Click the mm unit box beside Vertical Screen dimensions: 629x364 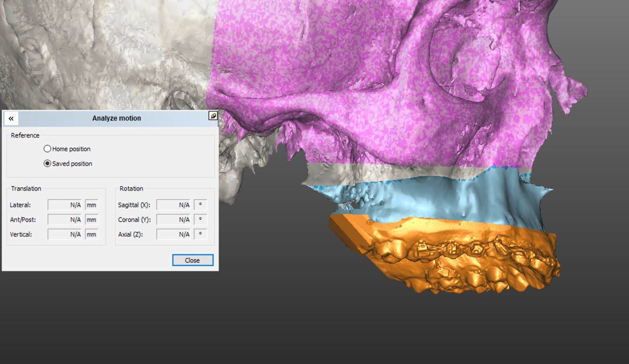(x=91, y=234)
